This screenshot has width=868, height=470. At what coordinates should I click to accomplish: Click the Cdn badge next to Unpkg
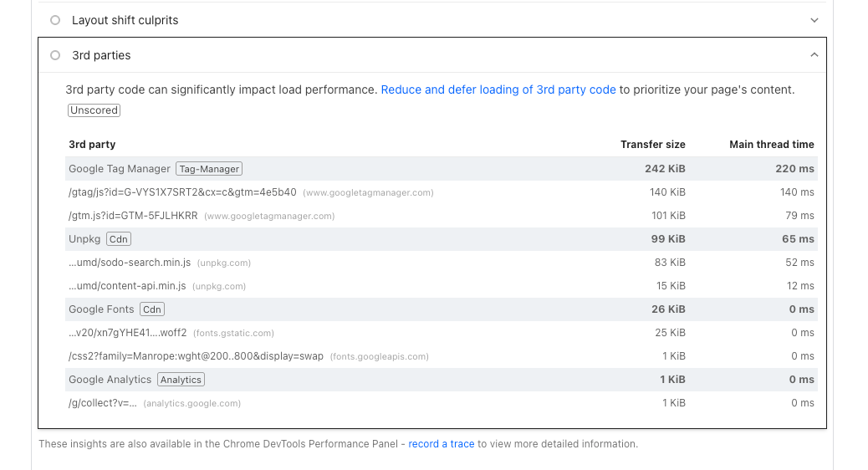(x=119, y=239)
